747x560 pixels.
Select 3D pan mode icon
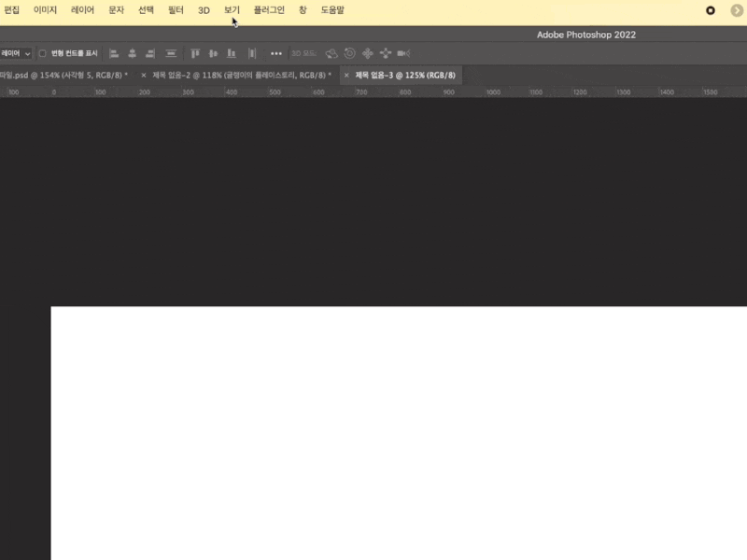[x=367, y=53]
